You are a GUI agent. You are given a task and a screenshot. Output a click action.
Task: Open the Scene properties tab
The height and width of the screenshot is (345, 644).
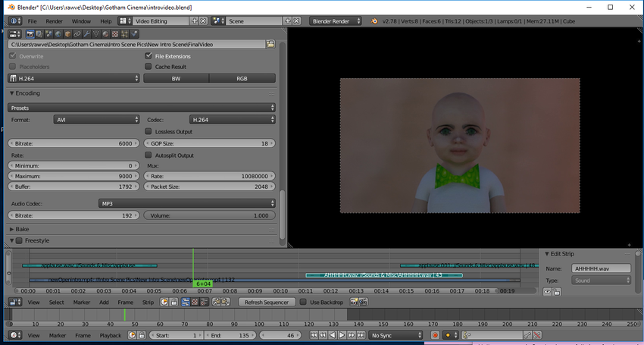(x=49, y=33)
